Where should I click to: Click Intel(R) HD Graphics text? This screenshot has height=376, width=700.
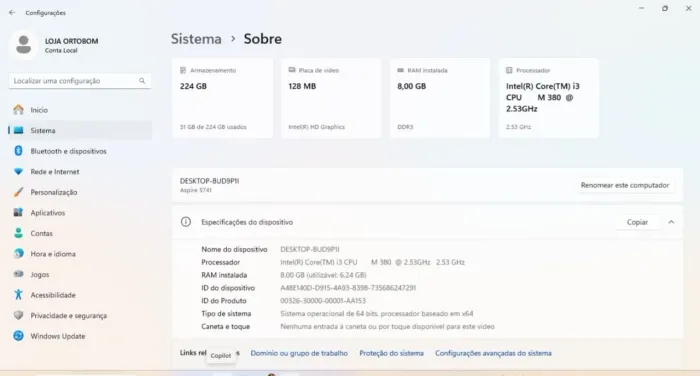317,127
